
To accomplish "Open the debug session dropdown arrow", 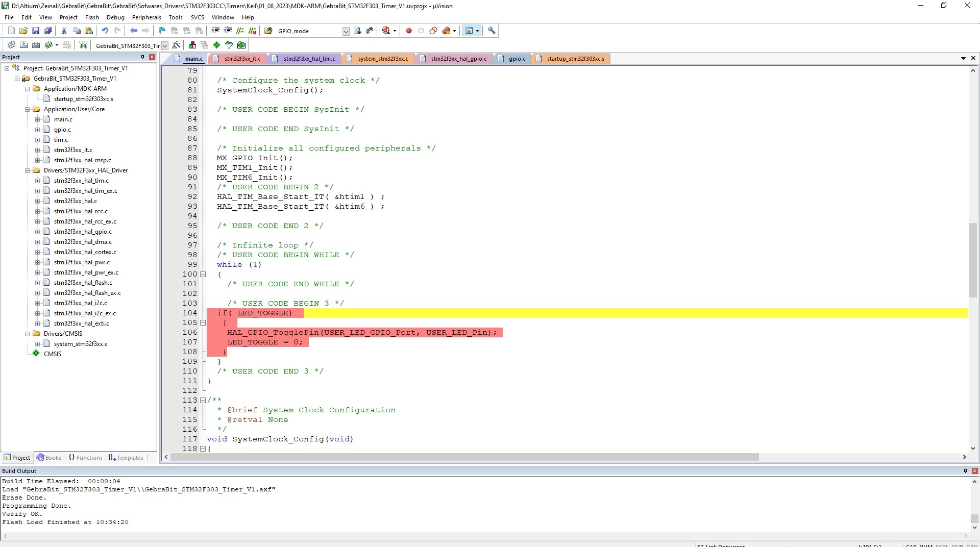I will point(395,31).
